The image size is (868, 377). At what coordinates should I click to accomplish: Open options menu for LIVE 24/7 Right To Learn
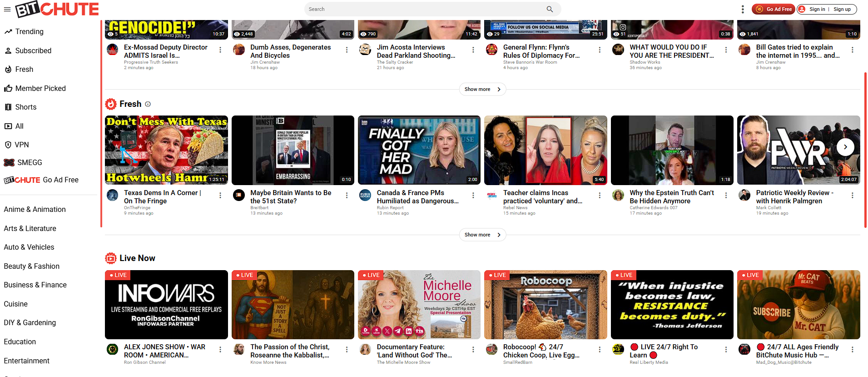tap(726, 350)
